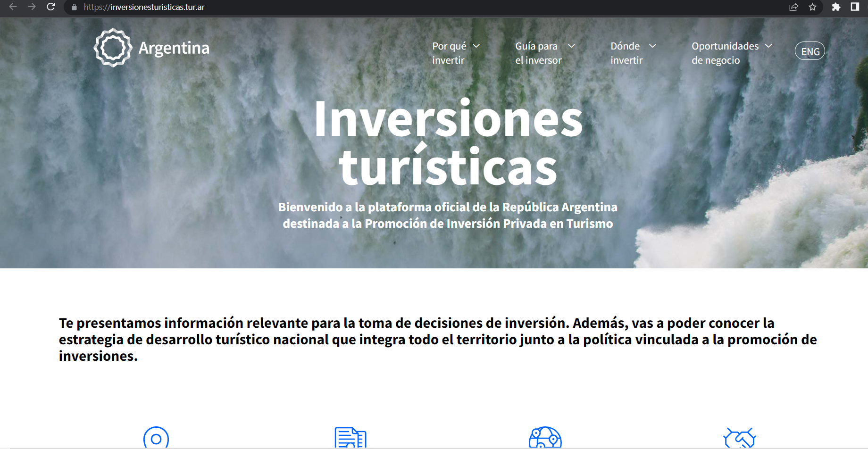Share this page via share icon
This screenshot has height=449, width=868.
793,7
